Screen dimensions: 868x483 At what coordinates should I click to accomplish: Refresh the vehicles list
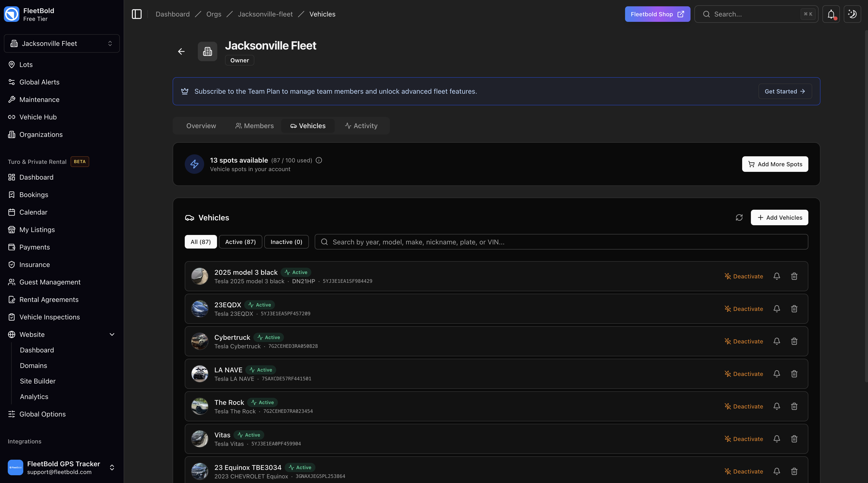tap(739, 217)
